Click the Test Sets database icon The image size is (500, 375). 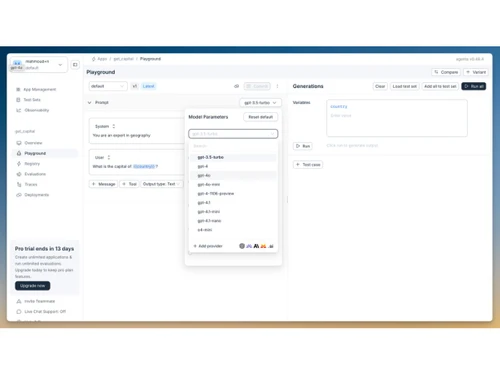18,100
